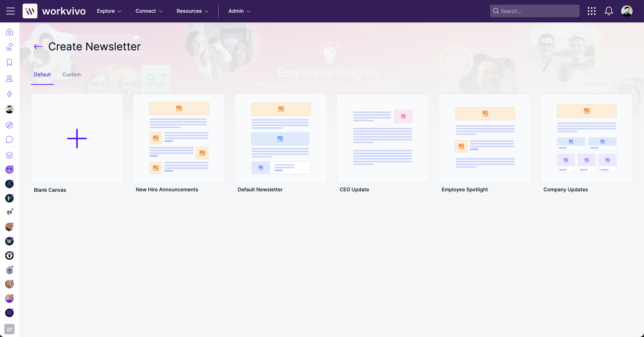Click into the Search field
The width and height of the screenshot is (644, 337).
coord(535,11)
